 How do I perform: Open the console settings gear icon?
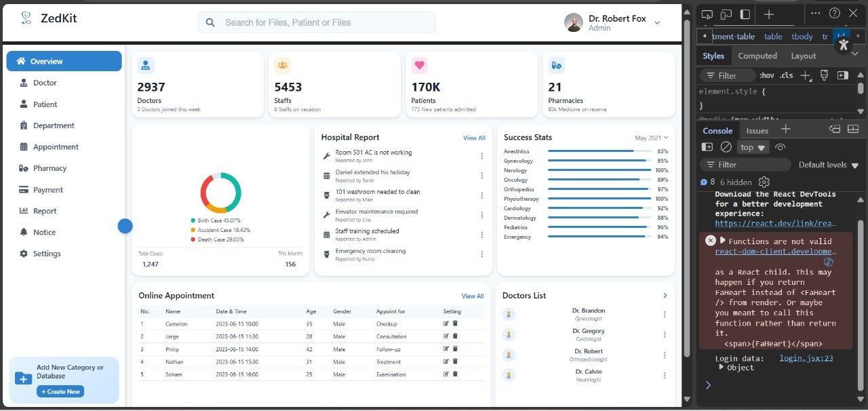764,182
